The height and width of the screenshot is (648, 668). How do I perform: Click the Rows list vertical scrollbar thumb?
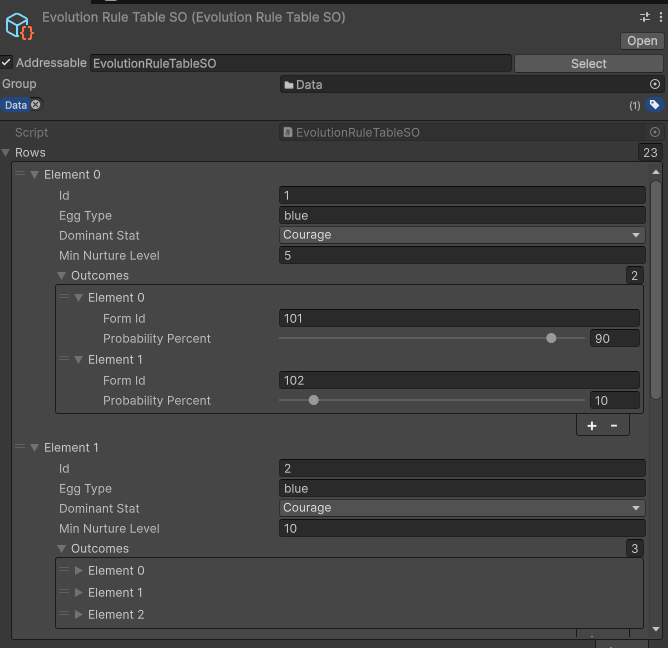(656, 290)
